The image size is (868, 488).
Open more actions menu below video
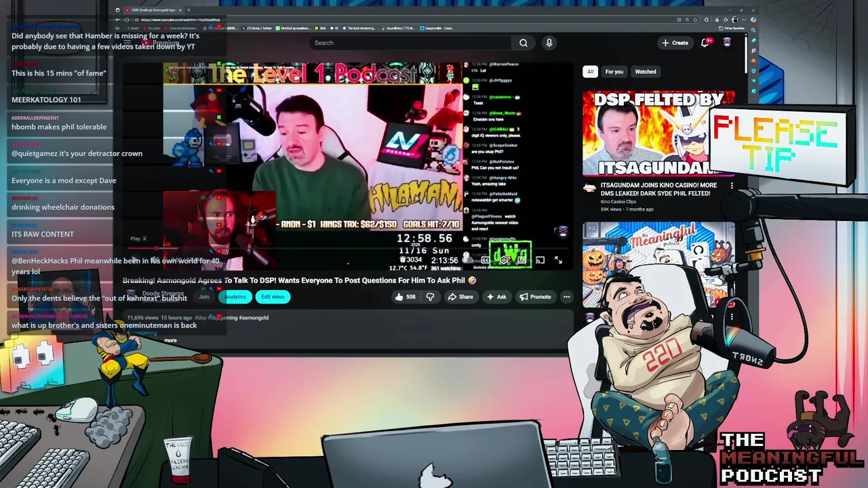click(x=567, y=297)
